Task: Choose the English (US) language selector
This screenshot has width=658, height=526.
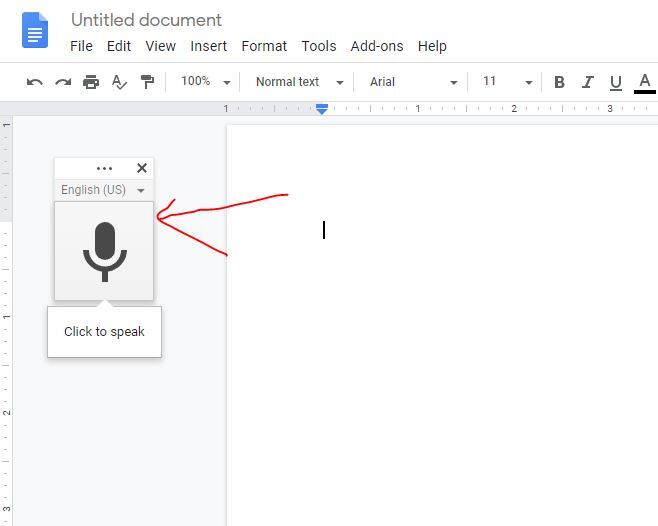Action: pyautogui.click(x=103, y=190)
